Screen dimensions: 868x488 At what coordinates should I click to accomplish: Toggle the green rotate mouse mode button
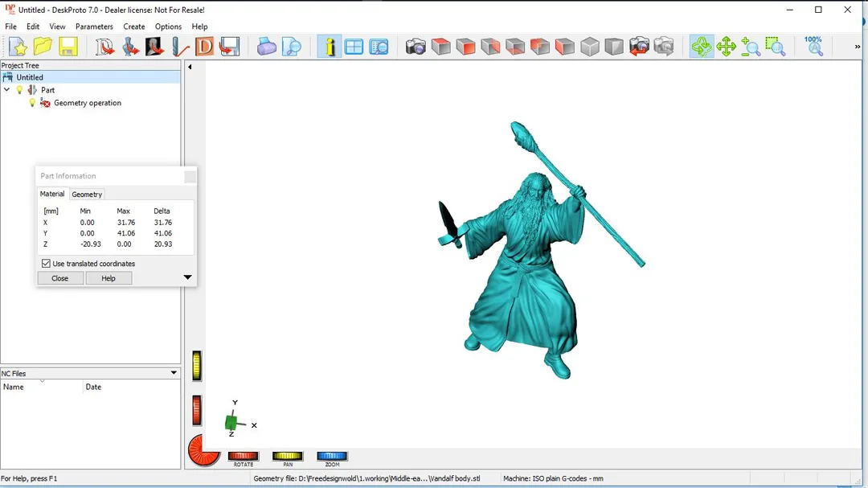pyautogui.click(x=702, y=47)
